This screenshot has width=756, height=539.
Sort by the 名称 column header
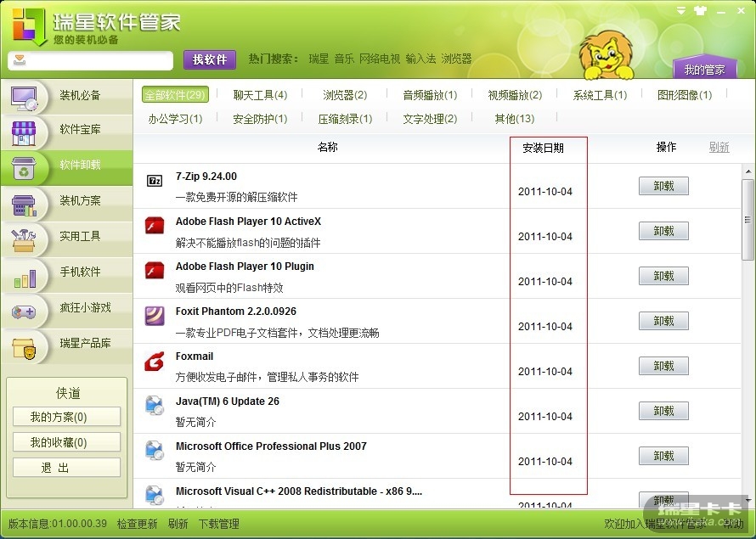tap(327, 147)
